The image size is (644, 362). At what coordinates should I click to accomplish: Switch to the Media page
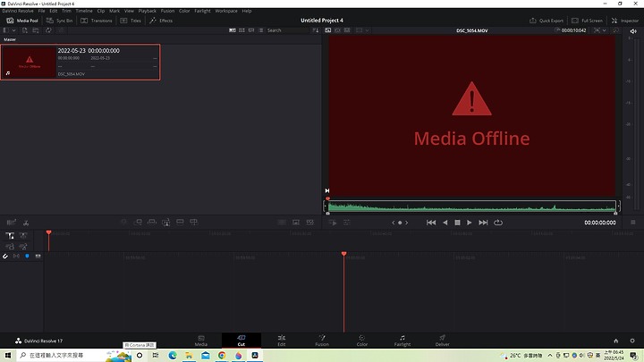click(201, 341)
